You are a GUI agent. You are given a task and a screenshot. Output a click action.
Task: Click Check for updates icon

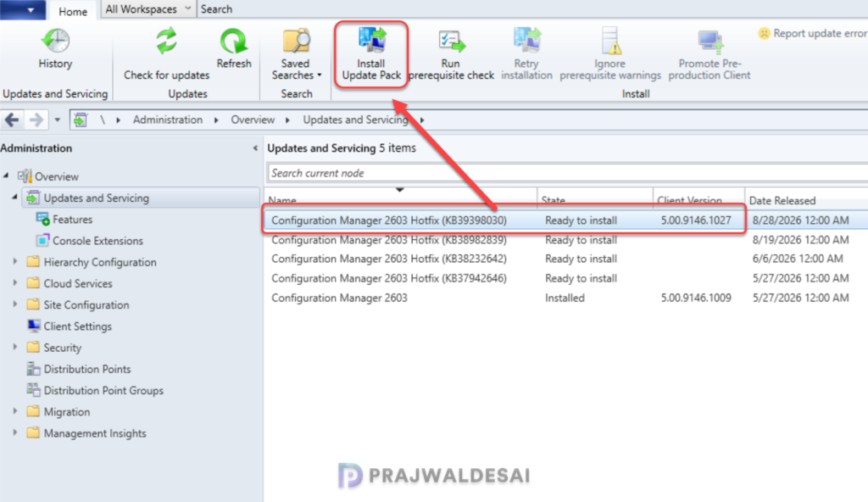coord(166,41)
